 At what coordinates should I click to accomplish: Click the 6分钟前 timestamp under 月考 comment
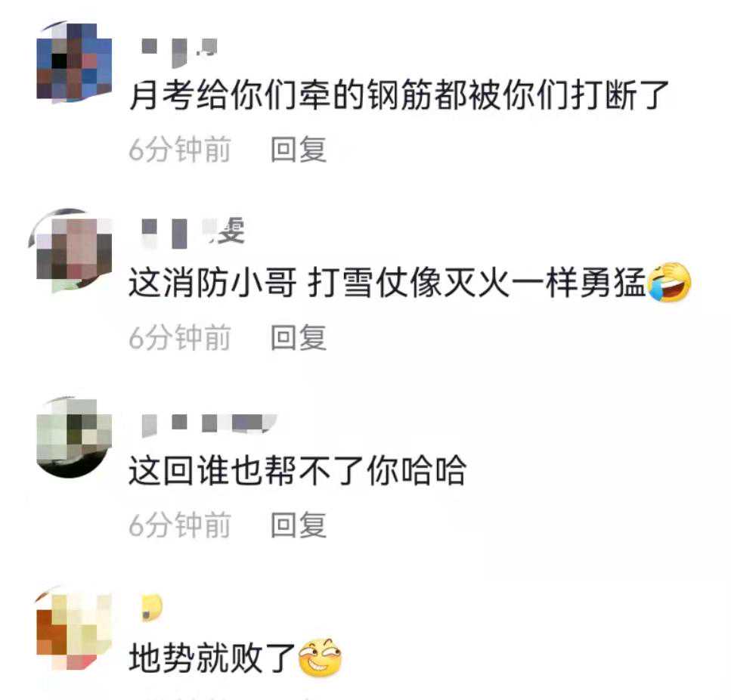[x=180, y=150]
